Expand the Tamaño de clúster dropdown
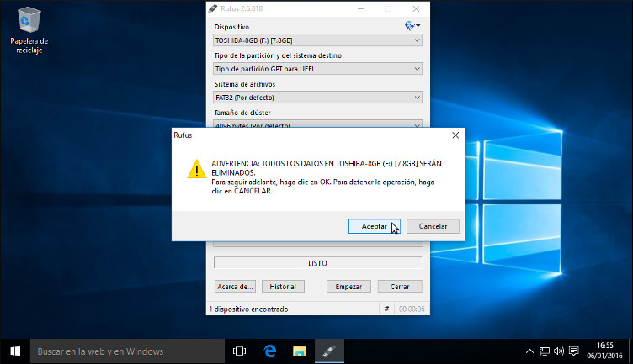Screen dimensions: 633x364 pyautogui.click(x=317, y=124)
